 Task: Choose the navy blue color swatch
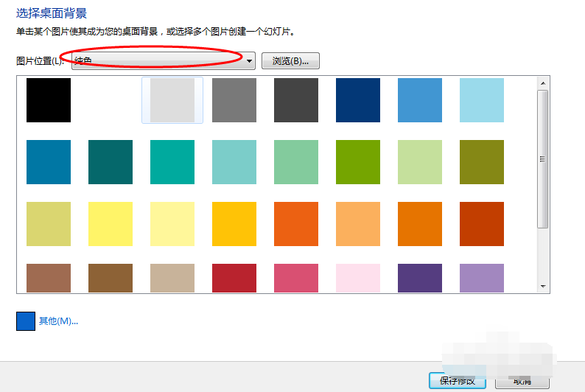(358, 100)
